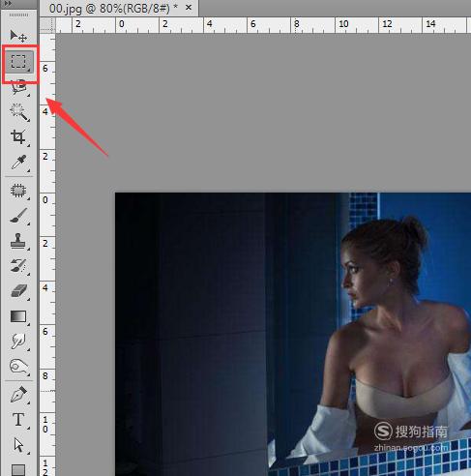Select the Rectangular Marquee tool

pos(18,62)
